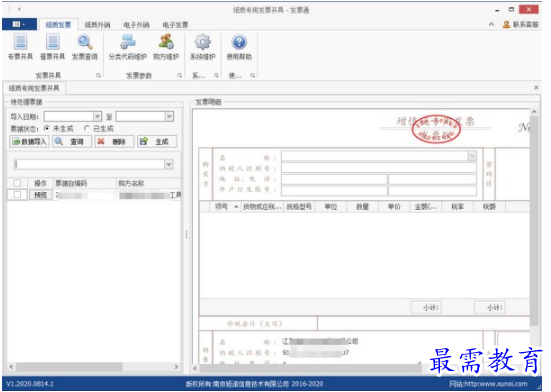
Task: Click the 数量 column header
Action: [362, 207]
